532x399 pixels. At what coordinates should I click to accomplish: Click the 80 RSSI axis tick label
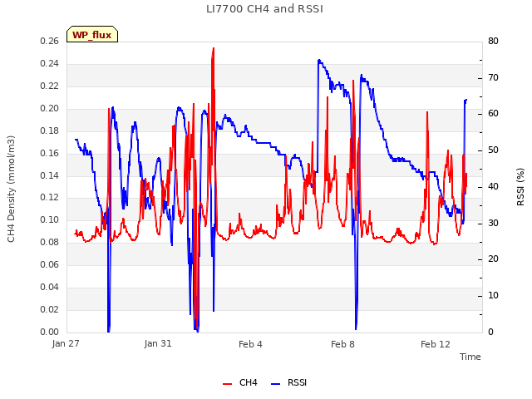(x=493, y=41)
